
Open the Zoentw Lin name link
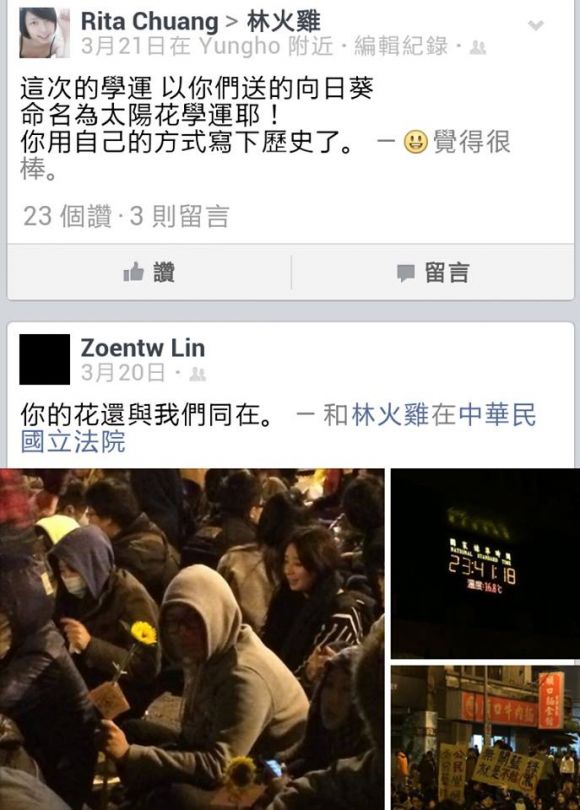coord(143,348)
